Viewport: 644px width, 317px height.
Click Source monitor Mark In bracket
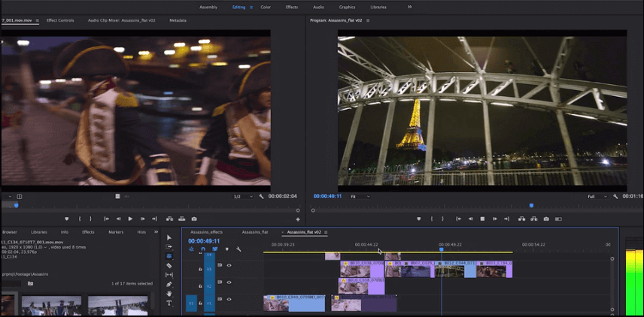pyautogui.click(x=80, y=219)
